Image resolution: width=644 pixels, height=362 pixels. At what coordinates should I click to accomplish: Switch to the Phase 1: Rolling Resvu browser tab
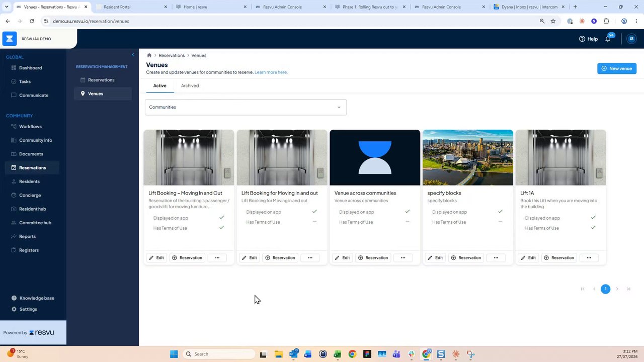tap(370, 7)
